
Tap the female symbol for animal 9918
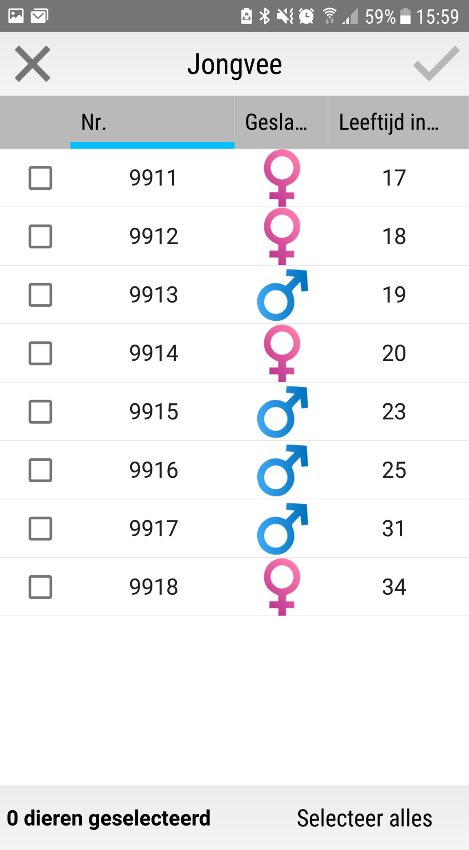[x=282, y=587]
